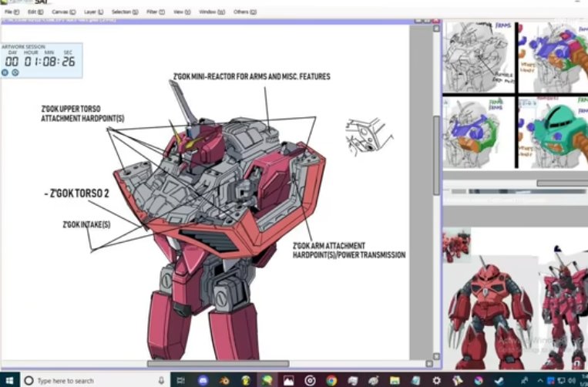Click the small line sketch on the canvas
This screenshot has width=588, height=387.
(x=369, y=137)
